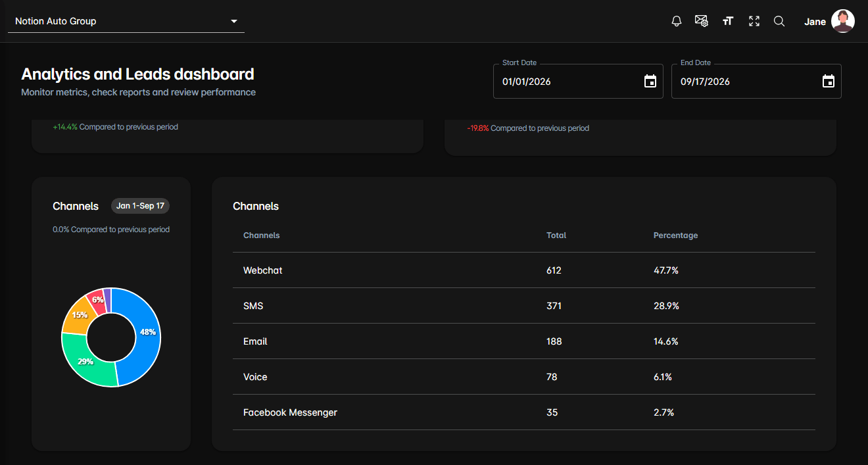Image resolution: width=868 pixels, height=465 pixels.
Task: Click the Channels donut card title
Action: [76, 206]
